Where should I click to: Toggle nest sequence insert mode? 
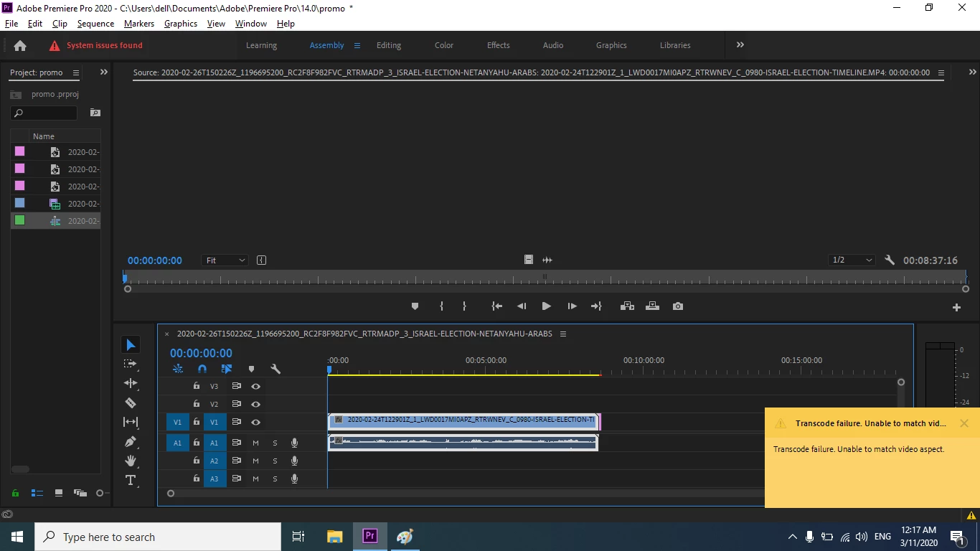pos(178,369)
